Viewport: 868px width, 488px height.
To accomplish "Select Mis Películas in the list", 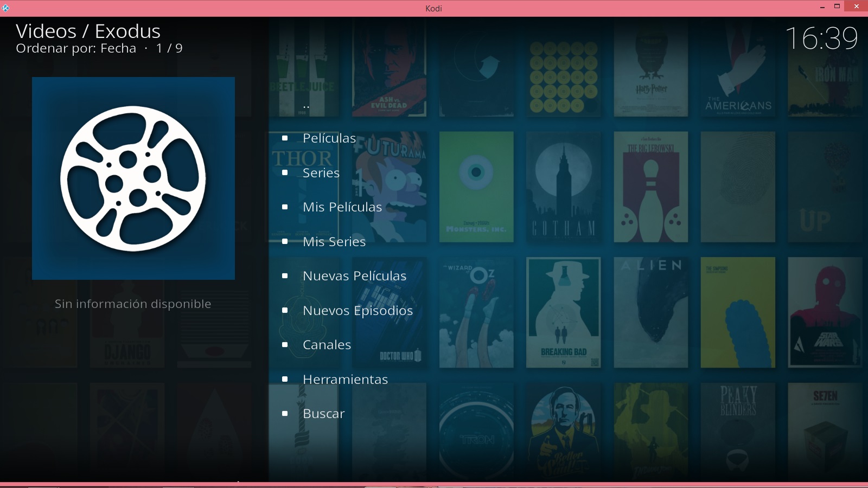I will 342,207.
